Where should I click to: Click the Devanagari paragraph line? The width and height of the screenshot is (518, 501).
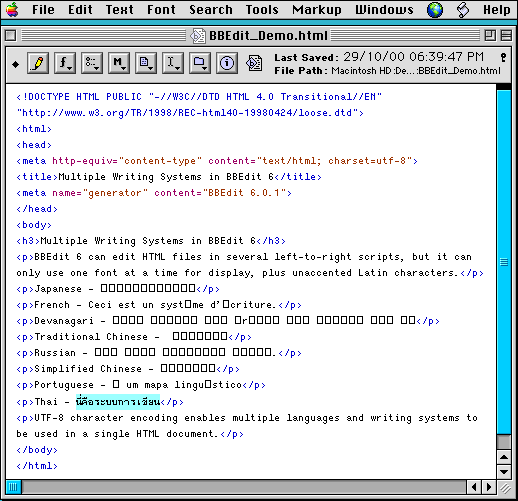click(228, 321)
